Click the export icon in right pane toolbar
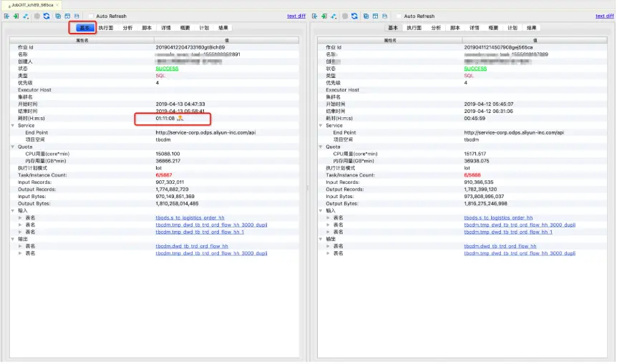 click(x=315, y=16)
